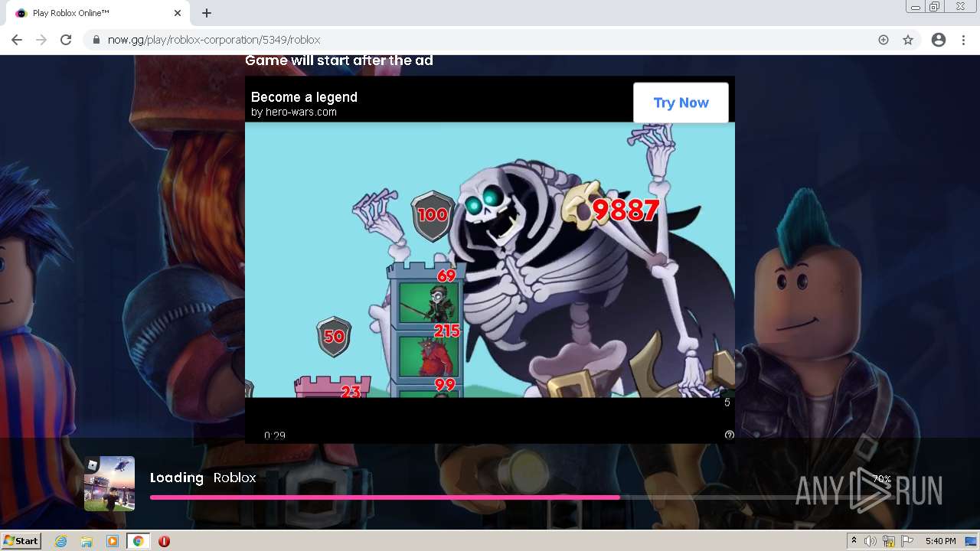This screenshot has height=551, width=980.
Task: Open the ad info question-mark icon
Action: click(729, 435)
